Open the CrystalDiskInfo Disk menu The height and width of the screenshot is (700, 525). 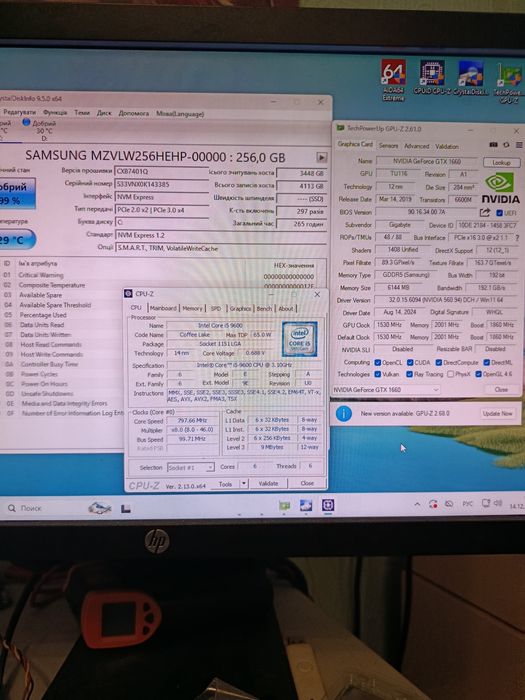coord(104,113)
